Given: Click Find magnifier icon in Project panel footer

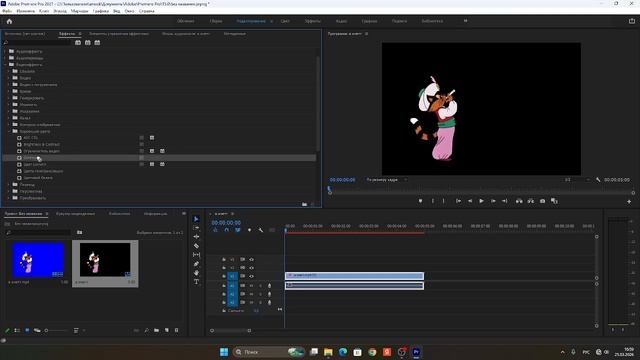Looking at the screenshot, I should pos(147,330).
